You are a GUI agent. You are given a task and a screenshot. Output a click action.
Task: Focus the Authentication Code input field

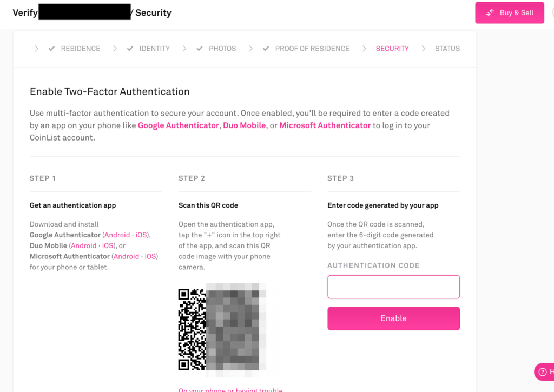[393, 287]
